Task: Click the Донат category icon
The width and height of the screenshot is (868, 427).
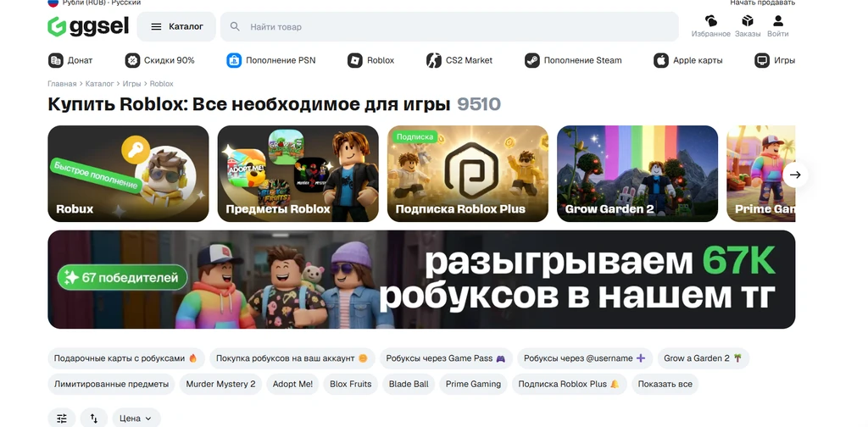Action: click(x=55, y=60)
